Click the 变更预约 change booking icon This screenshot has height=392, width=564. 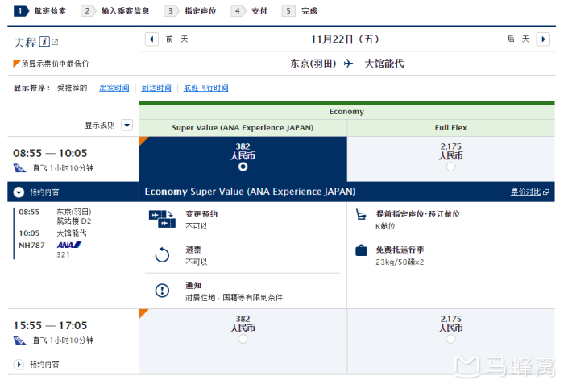pyautogui.click(x=162, y=219)
